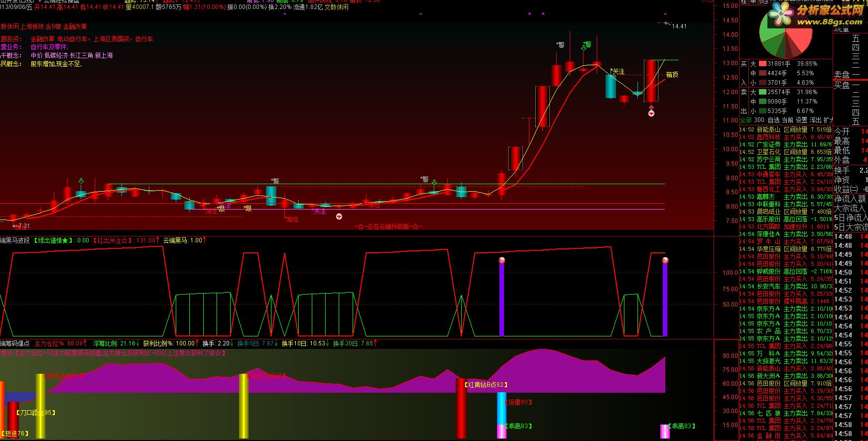Select the 卫星石化 区间放量 row

pyautogui.click(x=785, y=152)
